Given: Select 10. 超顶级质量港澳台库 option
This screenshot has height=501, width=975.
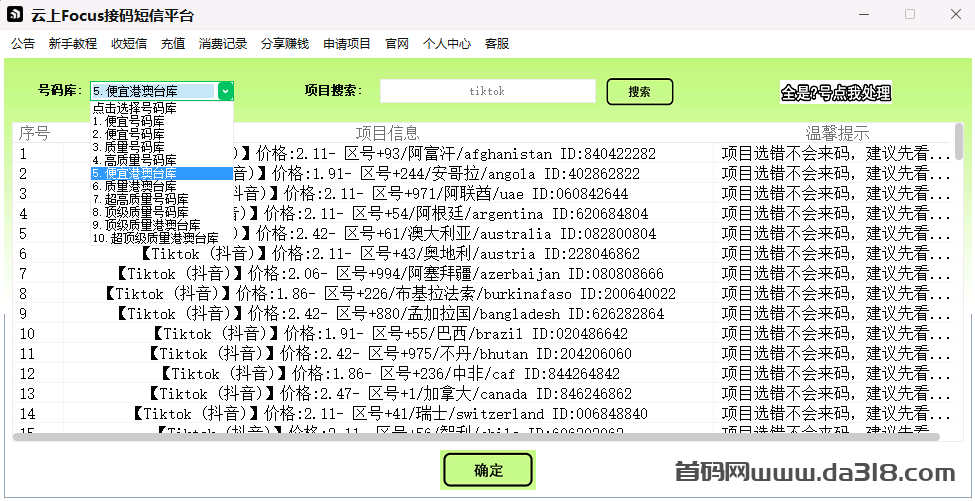Looking at the screenshot, I should coord(162,237).
